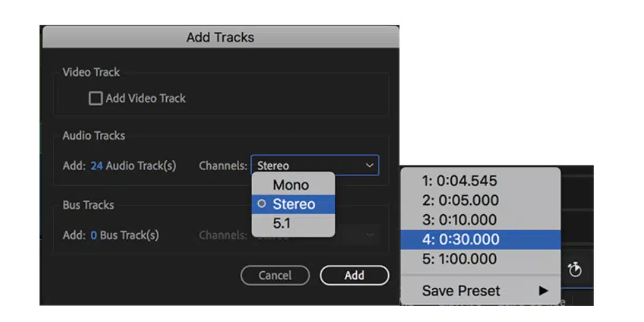Select preset 3: 0:10.000
This screenshot has width=644, height=322.
(460, 220)
